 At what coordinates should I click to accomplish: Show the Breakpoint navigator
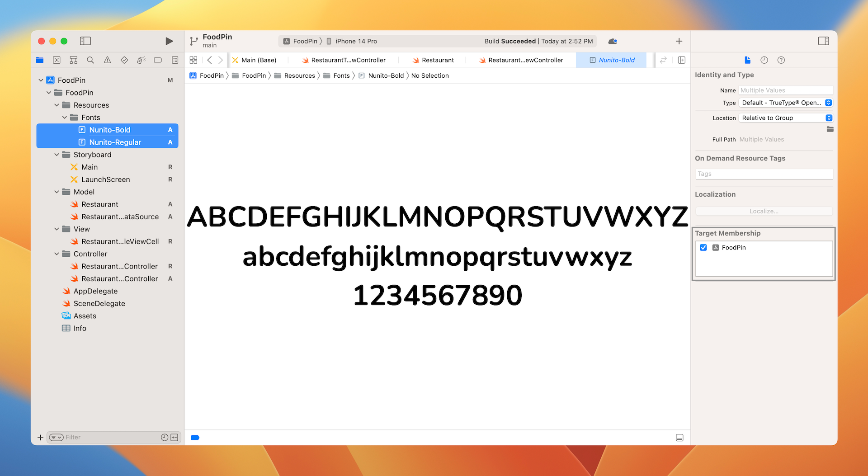tap(158, 60)
